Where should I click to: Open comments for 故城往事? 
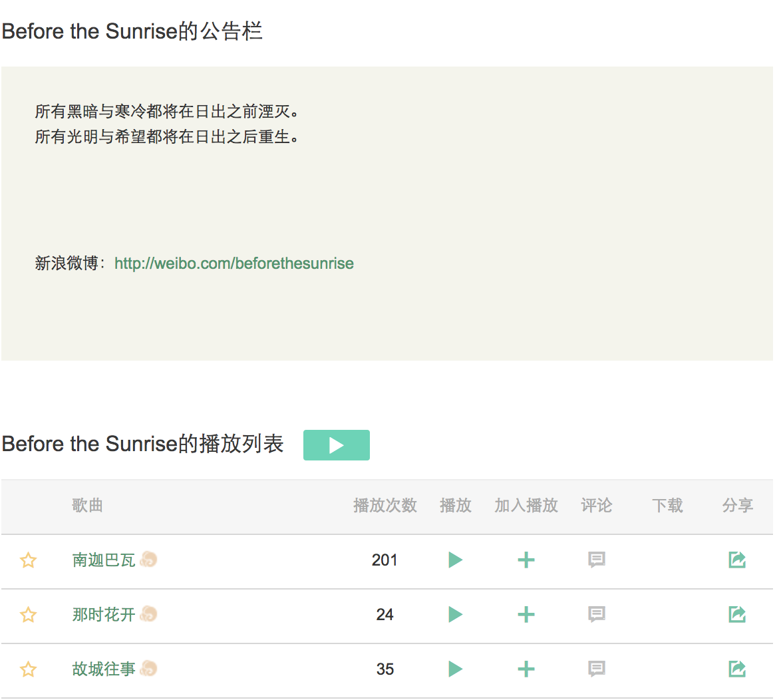pos(597,669)
